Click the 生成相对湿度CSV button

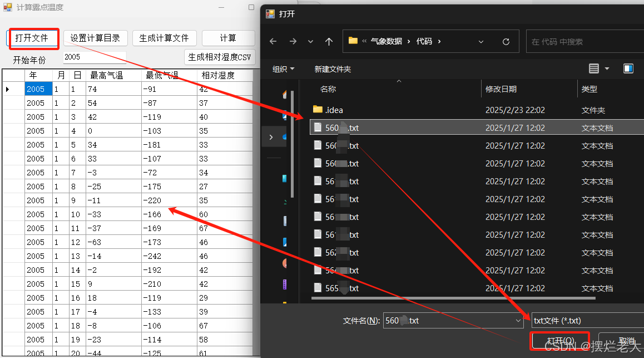[x=220, y=57]
